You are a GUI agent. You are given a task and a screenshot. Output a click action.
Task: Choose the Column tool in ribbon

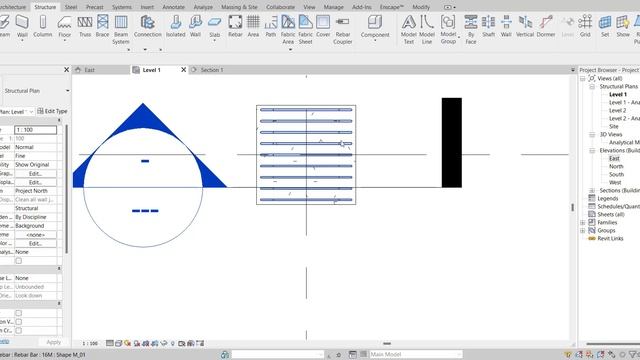click(42, 27)
